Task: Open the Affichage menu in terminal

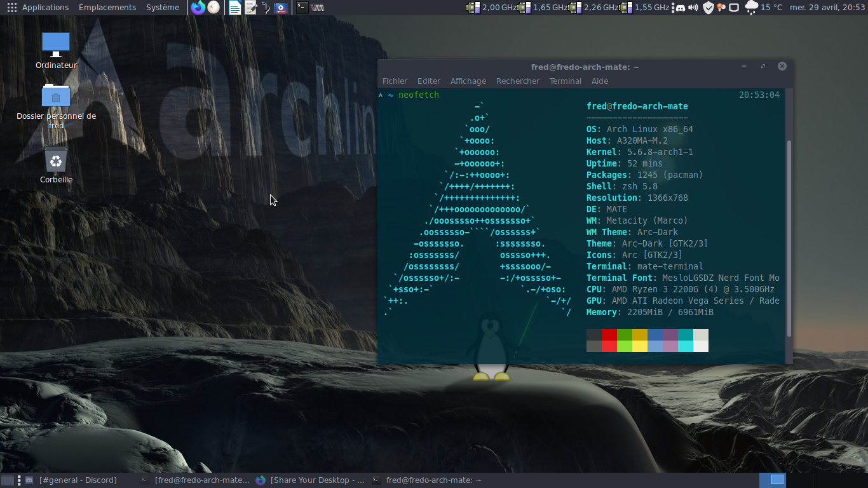Action: (468, 81)
